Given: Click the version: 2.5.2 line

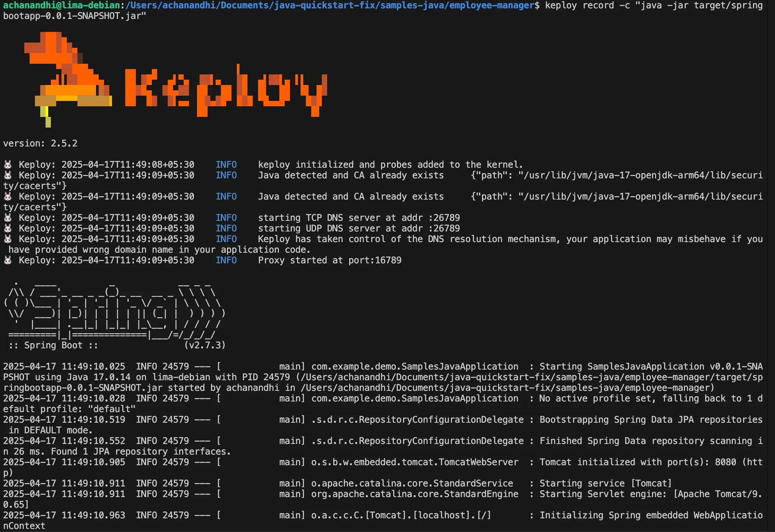Looking at the screenshot, I should click(x=40, y=143).
